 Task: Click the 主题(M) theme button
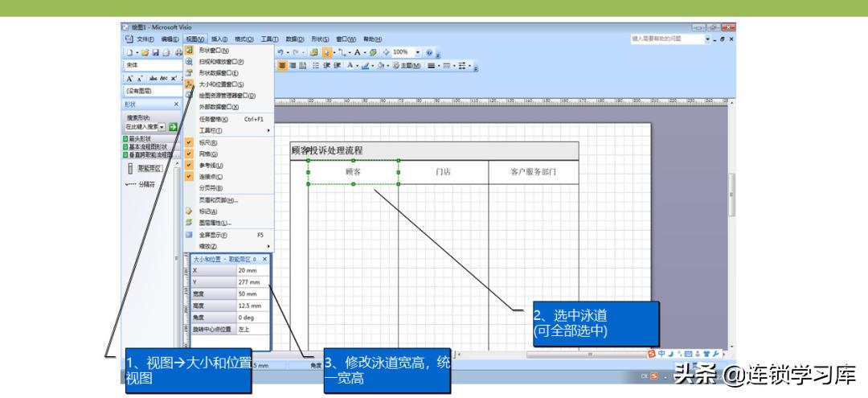tap(407, 65)
